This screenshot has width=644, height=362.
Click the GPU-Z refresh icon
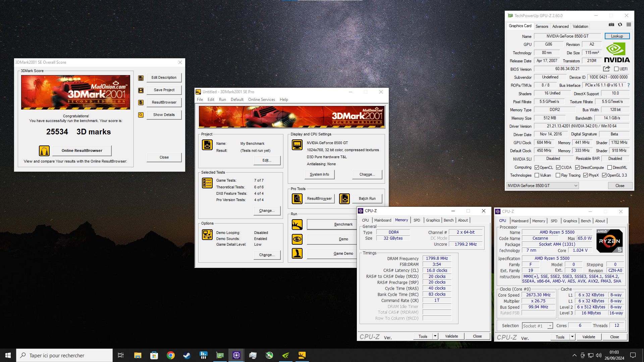pos(620,25)
